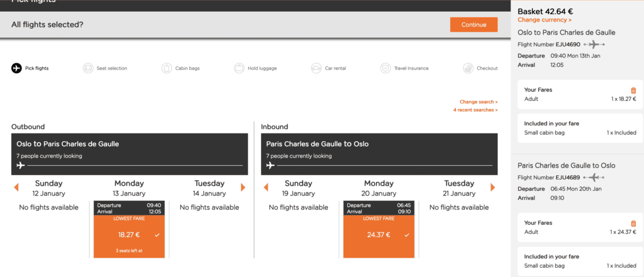Click the Checkout step icon
This screenshot has height=277, width=644.
point(468,68)
